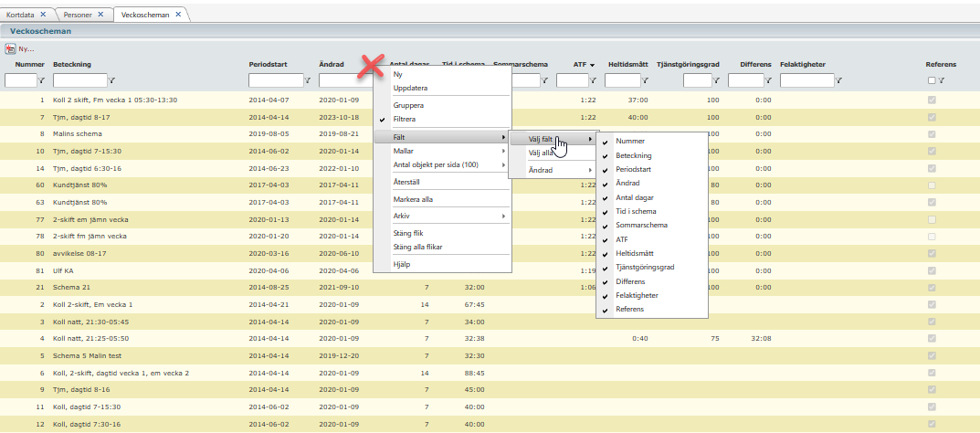Expand the Fält submenu
The width and height of the screenshot is (980, 433).
point(442,137)
